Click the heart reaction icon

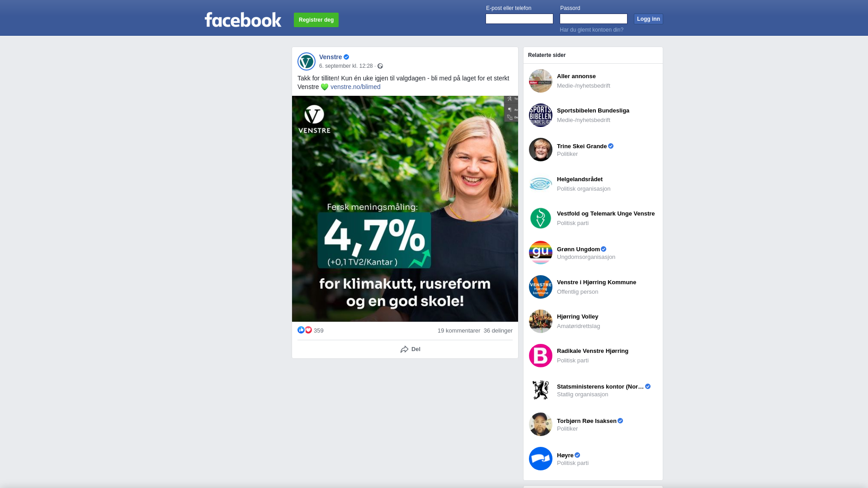coord(308,330)
